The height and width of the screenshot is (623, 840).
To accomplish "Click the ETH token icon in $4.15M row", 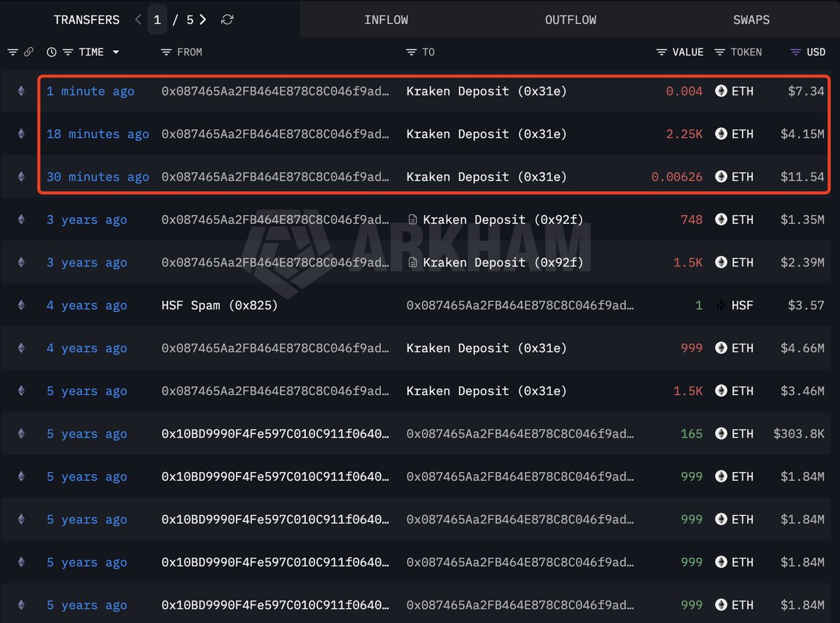I will point(721,134).
